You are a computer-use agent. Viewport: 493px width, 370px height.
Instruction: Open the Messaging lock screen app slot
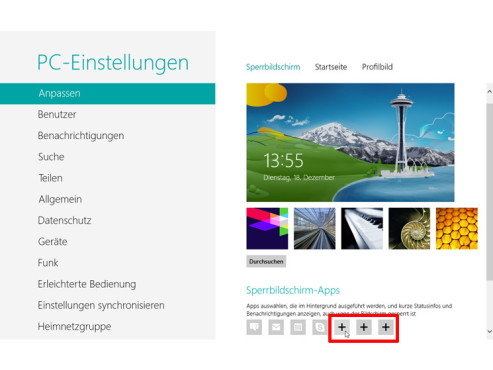point(254,327)
